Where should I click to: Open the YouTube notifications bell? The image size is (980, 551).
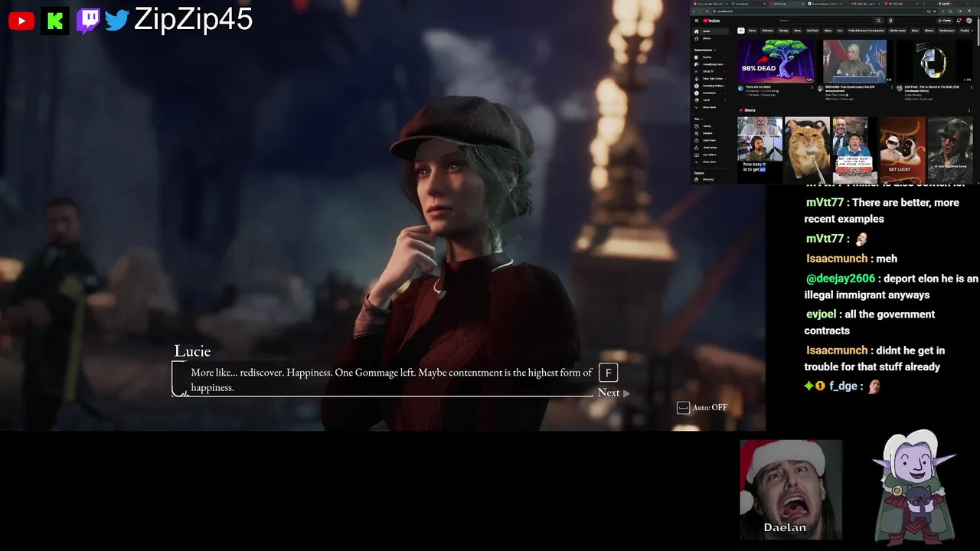point(959,21)
